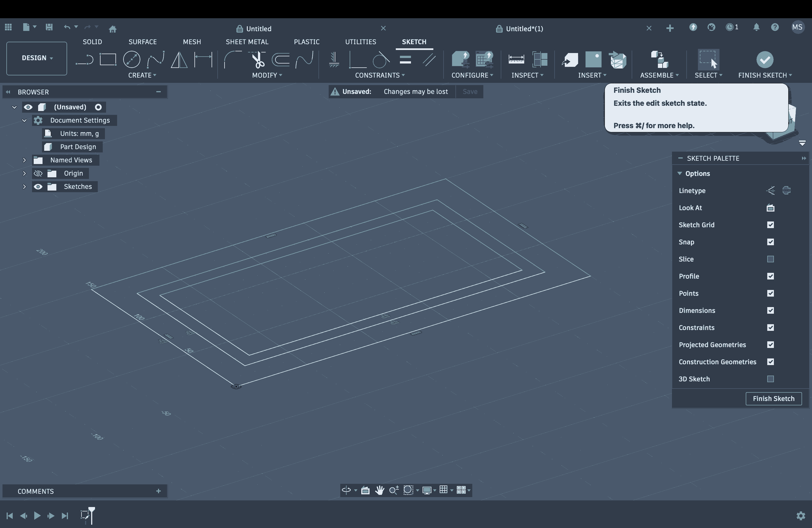Select the Center Diameter Circle tool

tap(132, 60)
